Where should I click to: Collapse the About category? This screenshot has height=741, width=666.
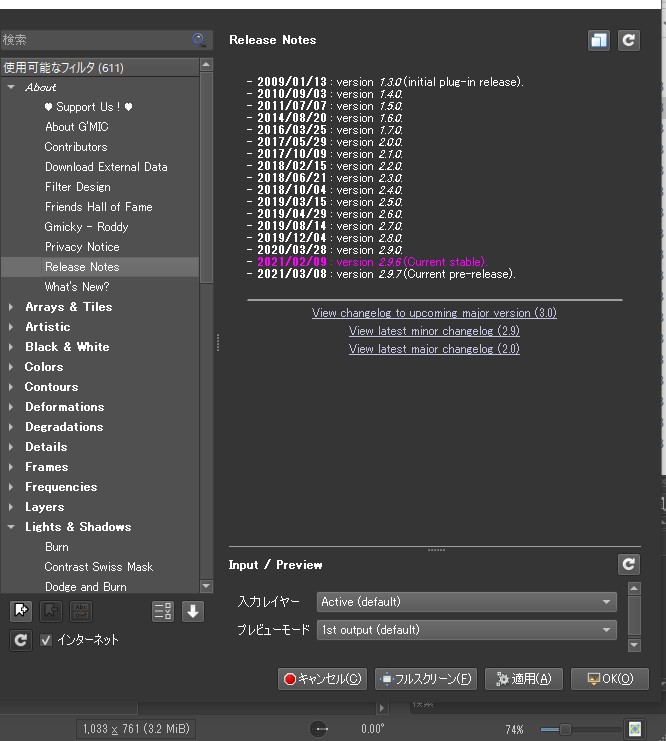11,87
